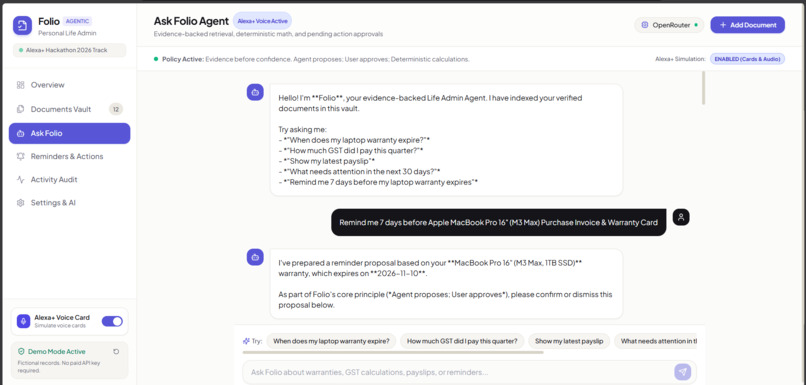The height and width of the screenshot is (385, 806).
Task: Click the Documents Vault copy icon
Action: point(21,109)
